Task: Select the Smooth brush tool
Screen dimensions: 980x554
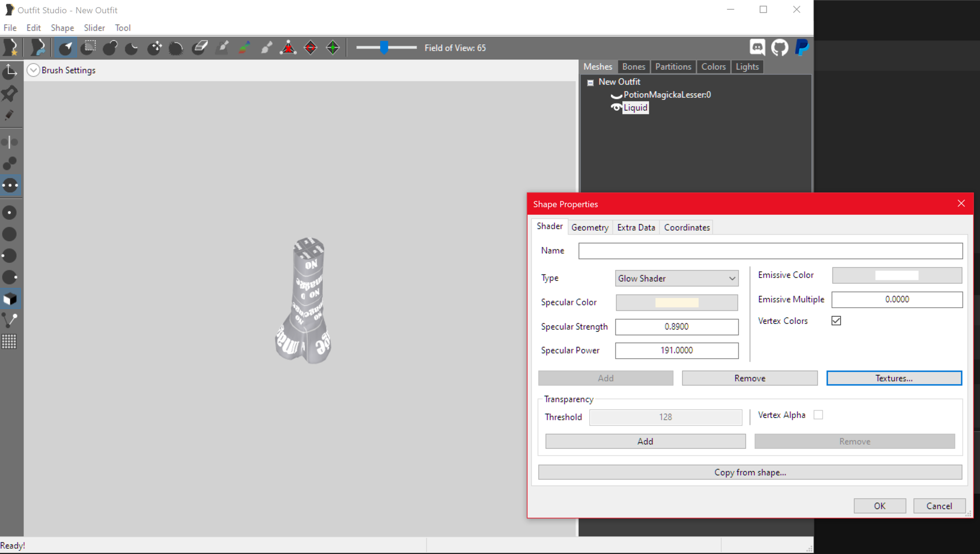Action: (176, 47)
